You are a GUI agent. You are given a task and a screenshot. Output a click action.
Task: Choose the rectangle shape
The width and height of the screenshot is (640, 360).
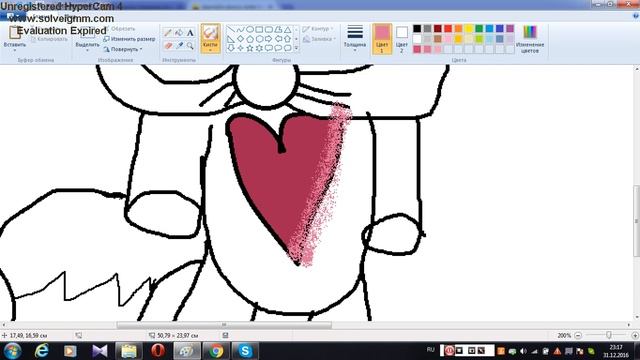pyautogui.click(x=259, y=29)
